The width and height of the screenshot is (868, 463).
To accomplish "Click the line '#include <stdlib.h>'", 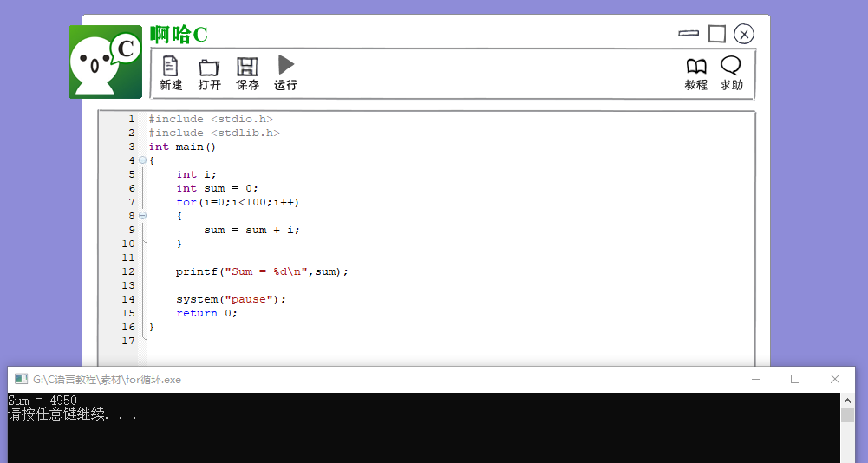I will (214, 133).
